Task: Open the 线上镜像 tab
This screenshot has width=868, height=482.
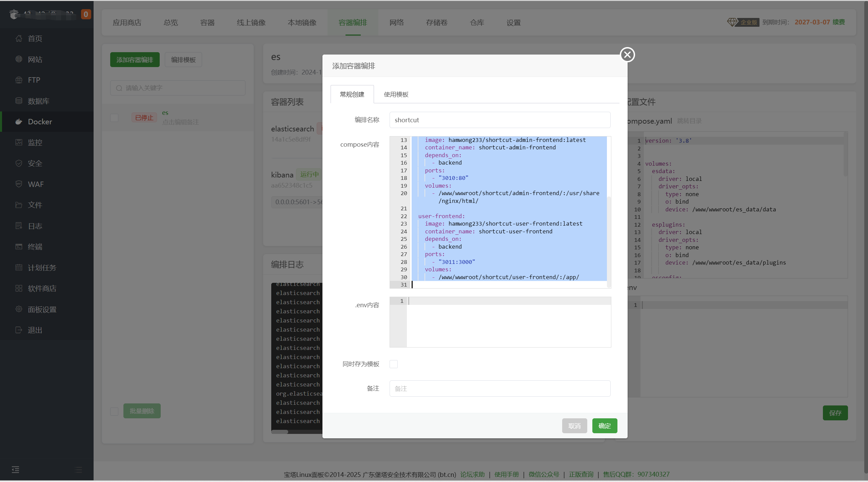Action: (251, 23)
